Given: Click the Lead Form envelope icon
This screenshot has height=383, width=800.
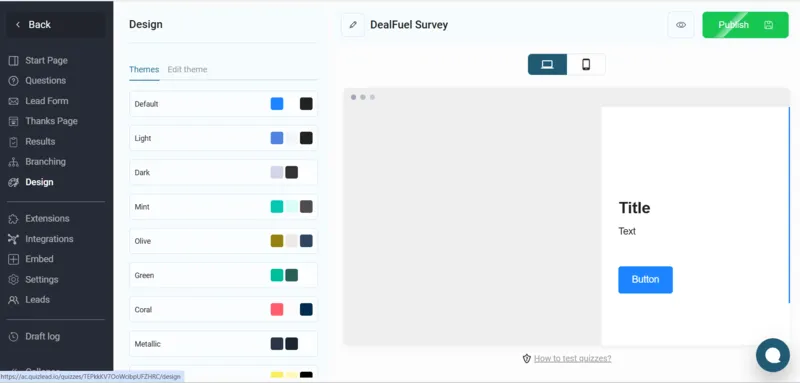Looking at the screenshot, I should (14, 101).
